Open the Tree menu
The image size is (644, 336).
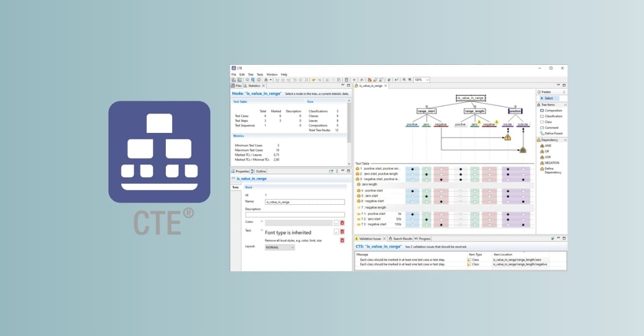click(x=251, y=74)
